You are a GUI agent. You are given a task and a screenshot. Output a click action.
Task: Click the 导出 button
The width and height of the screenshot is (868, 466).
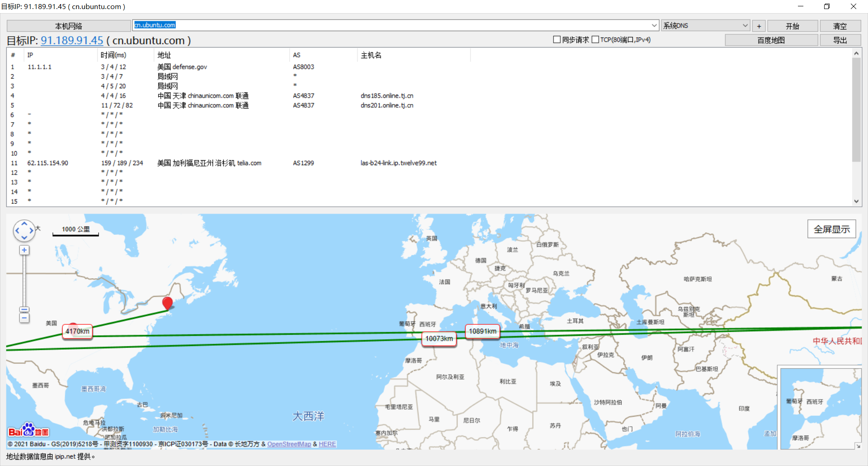[840, 40]
